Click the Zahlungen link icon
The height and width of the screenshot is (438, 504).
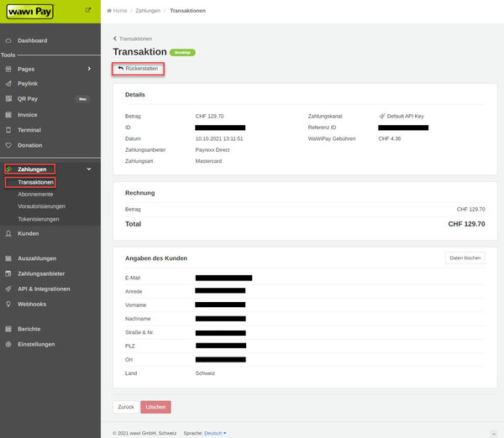[9, 169]
